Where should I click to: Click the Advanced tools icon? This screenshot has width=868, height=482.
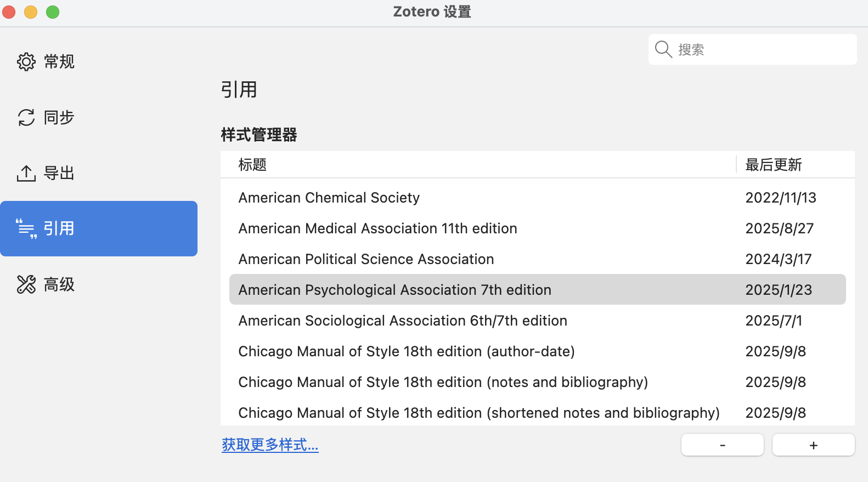[26, 284]
